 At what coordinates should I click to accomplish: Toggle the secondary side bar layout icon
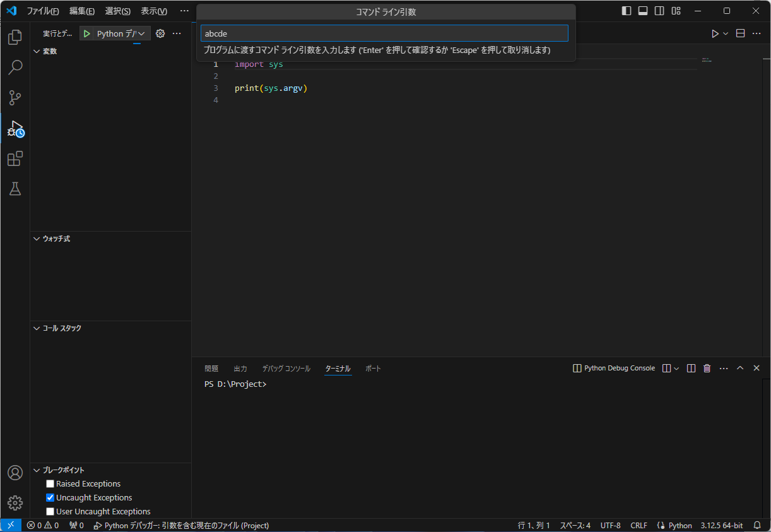click(x=659, y=11)
